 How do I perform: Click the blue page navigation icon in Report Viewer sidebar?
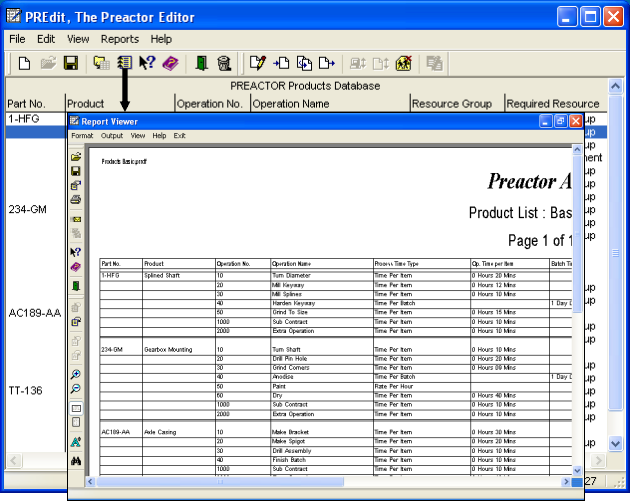pyautogui.click(x=76, y=321)
